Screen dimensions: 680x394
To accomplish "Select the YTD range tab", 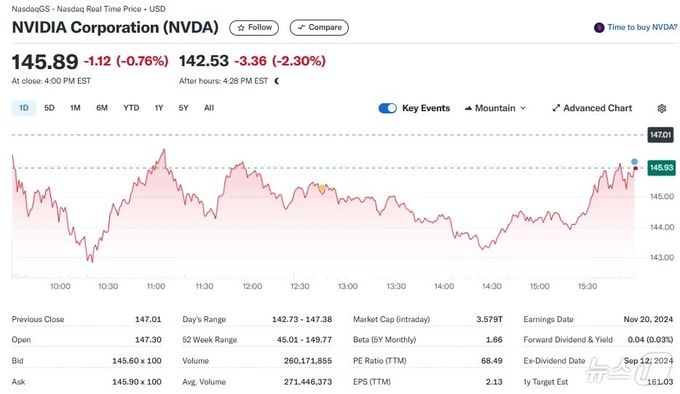I will (x=131, y=108).
